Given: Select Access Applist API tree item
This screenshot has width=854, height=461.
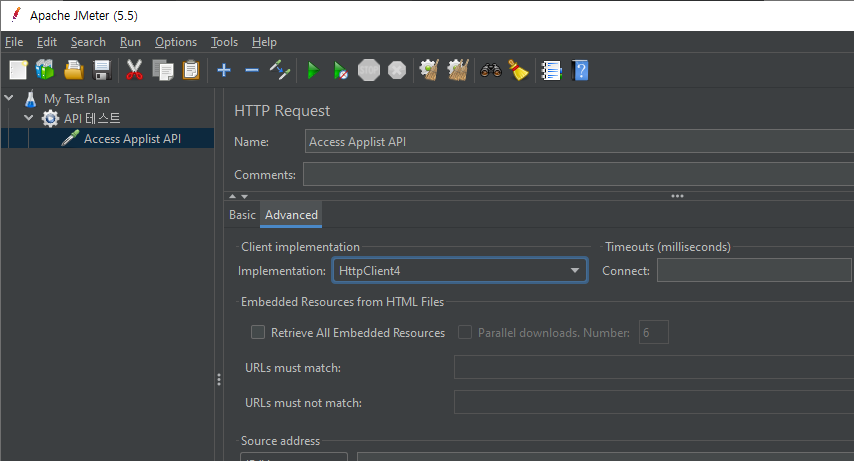Looking at the screenshot, I should coord(132,138).
